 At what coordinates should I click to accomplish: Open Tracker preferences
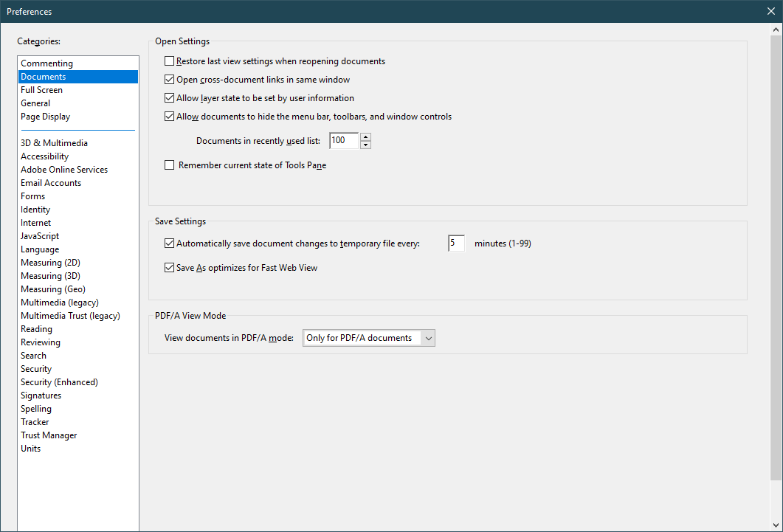tap(78, 422)
